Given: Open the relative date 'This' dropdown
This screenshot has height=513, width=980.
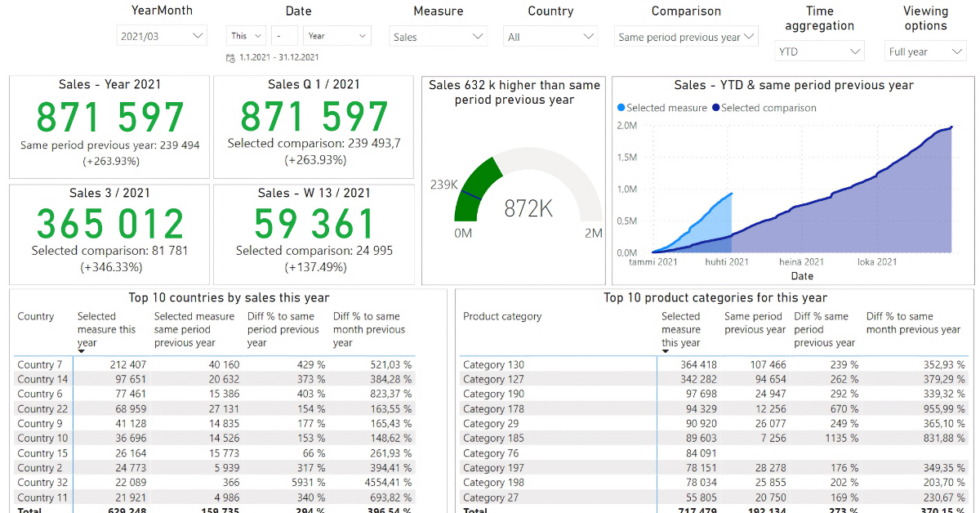Looking at the screenshot, I should click(246, 36).
